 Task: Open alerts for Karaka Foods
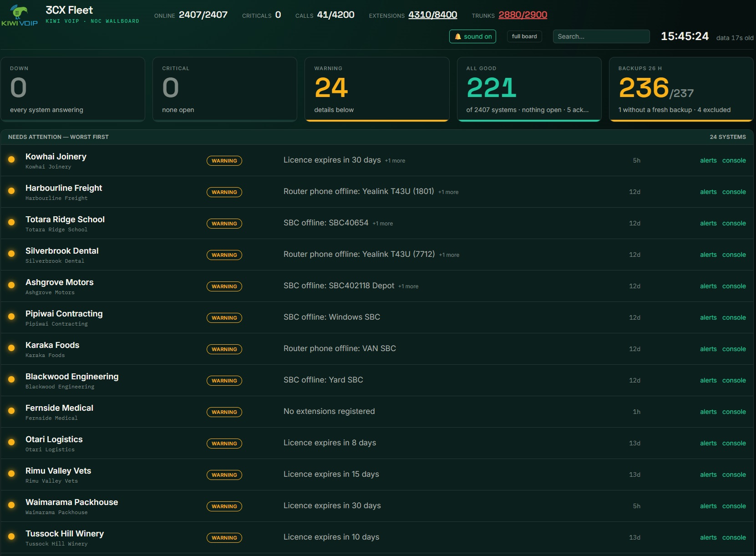coord(708,349)
